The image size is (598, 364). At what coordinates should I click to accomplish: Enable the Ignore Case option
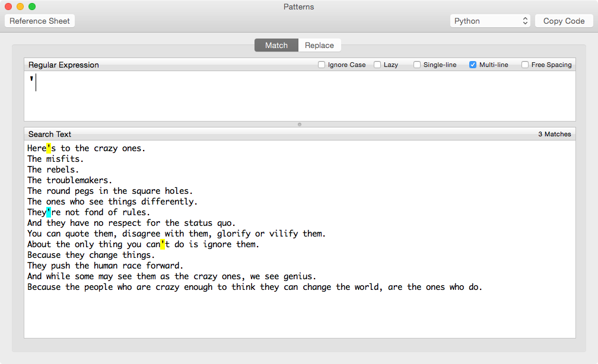(322, 65)
